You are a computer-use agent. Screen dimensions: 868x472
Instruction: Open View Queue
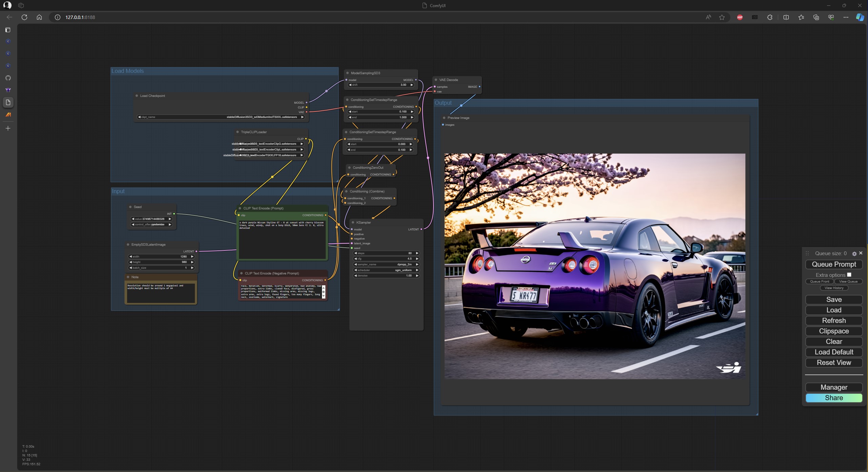(x=848, y=282)
